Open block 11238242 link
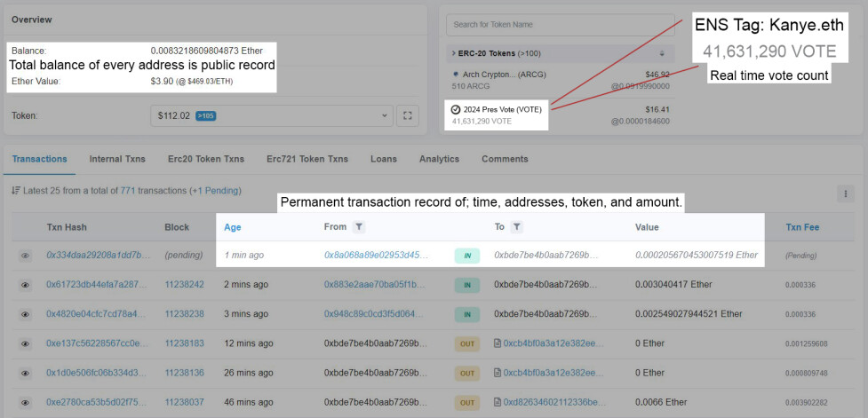This screenshot has width=868, height=418. (x=184, y=284)
